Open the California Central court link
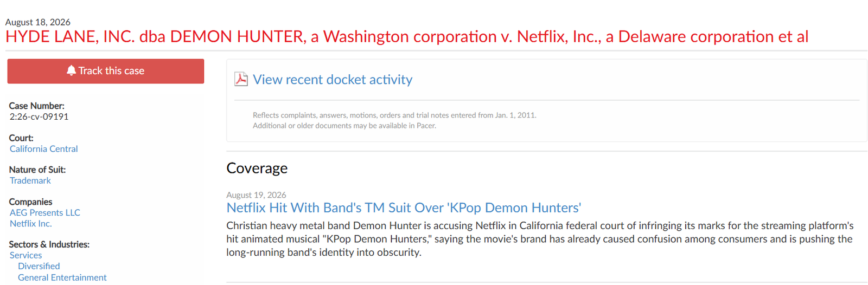The width and height of the screenshot is (868, 285). [43, 148]
